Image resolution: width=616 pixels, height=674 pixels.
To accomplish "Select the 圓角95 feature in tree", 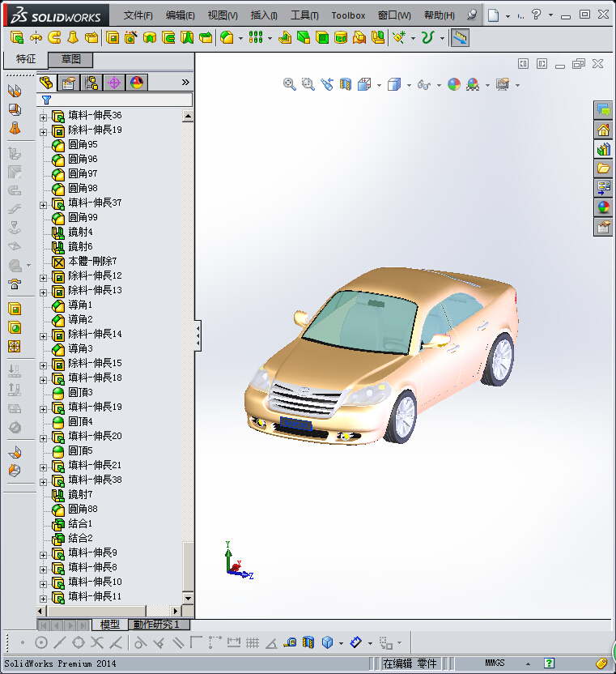I will coord(74,144).
